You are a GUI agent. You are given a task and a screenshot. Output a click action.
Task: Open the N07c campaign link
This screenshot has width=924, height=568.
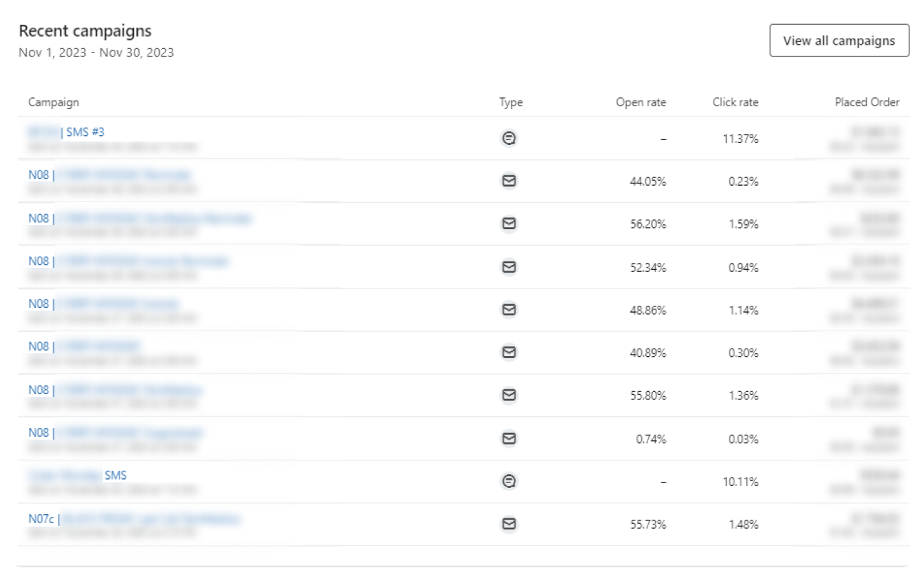click(134, 519)
